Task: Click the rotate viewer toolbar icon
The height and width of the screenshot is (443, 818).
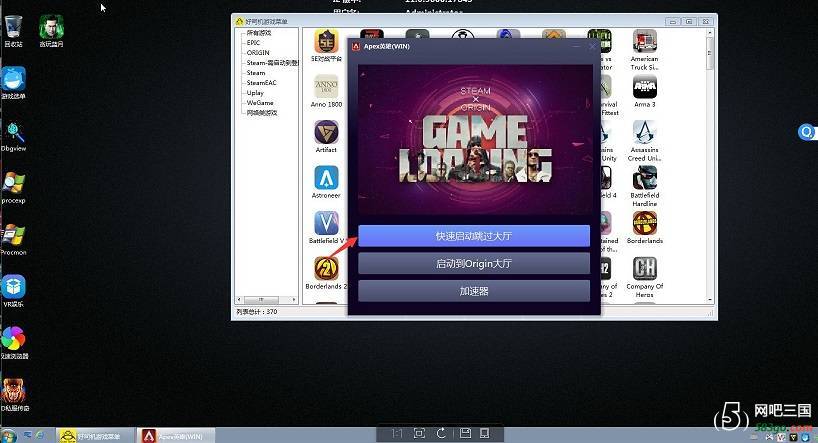Action: (441, 433)
